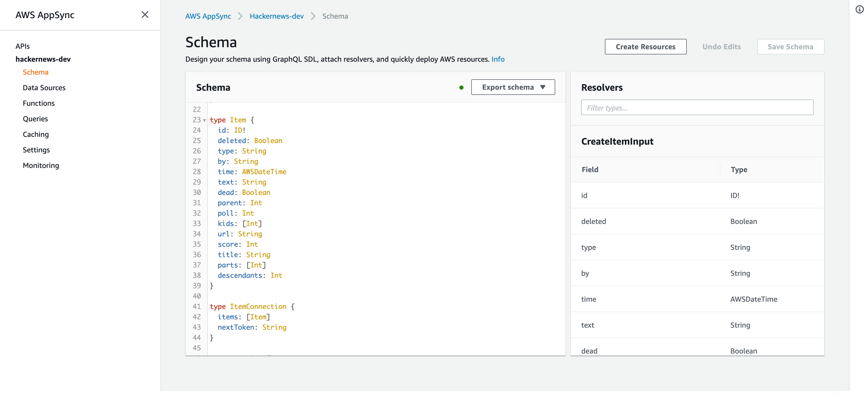Image resolution: width=868 pixels, height=395 pixels.
Task: Place cursor on 'items: [Item]' code line
Action: coord(244,317)
